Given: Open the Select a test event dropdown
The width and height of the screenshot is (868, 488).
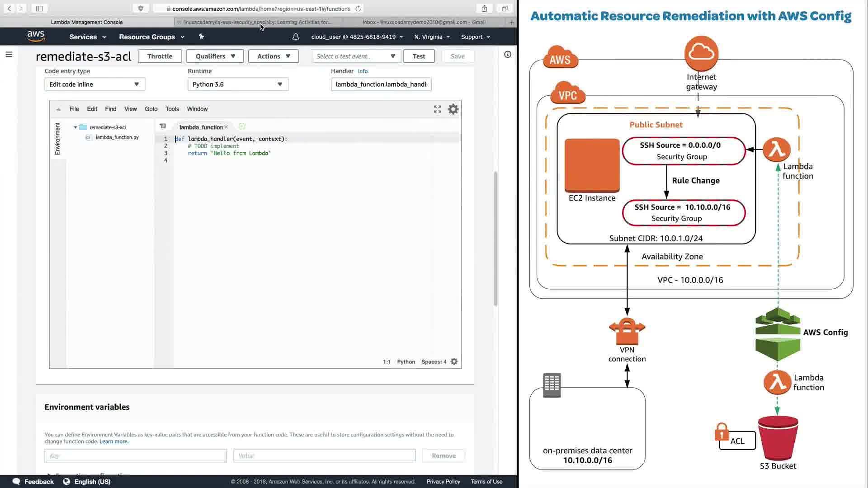Looking at the screenshot, I should pyautogui.click(x=356, y=56).
